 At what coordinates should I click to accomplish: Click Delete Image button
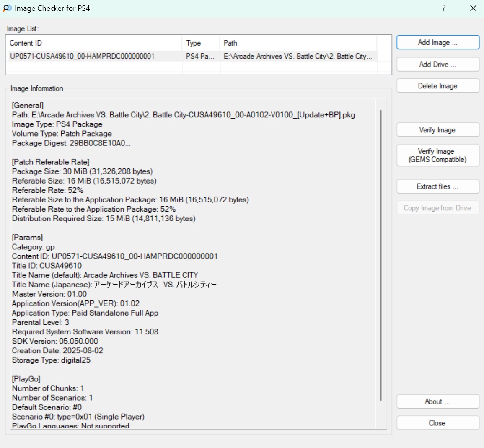tap(437, 86)
